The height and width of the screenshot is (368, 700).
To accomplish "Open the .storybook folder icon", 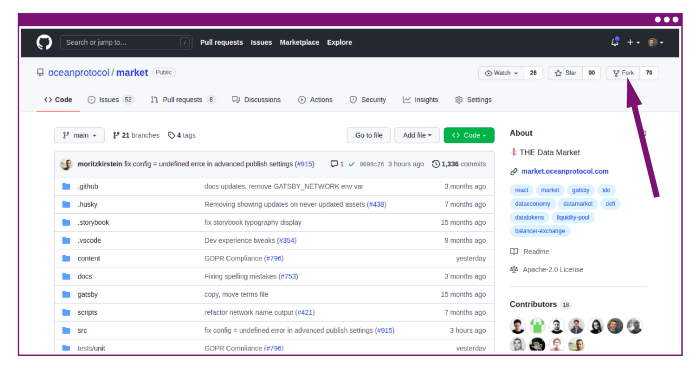I will pos(66,222).
